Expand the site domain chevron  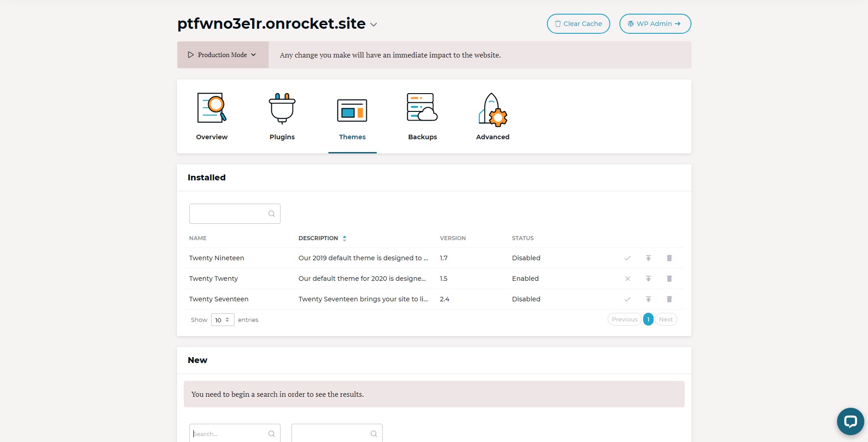374,25
